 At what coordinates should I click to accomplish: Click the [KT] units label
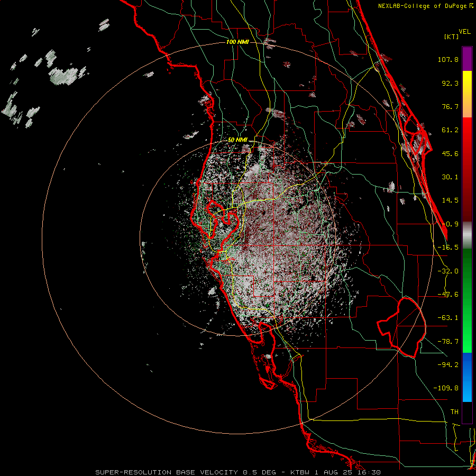[452, 36]
